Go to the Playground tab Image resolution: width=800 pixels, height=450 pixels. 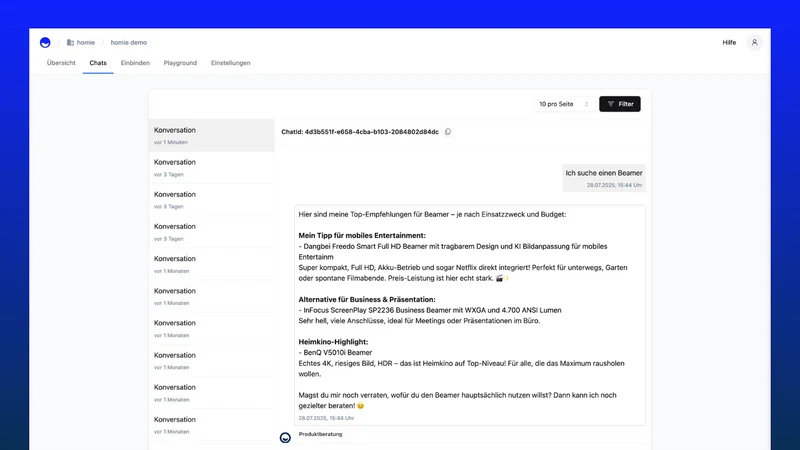[x=180, y=63]
